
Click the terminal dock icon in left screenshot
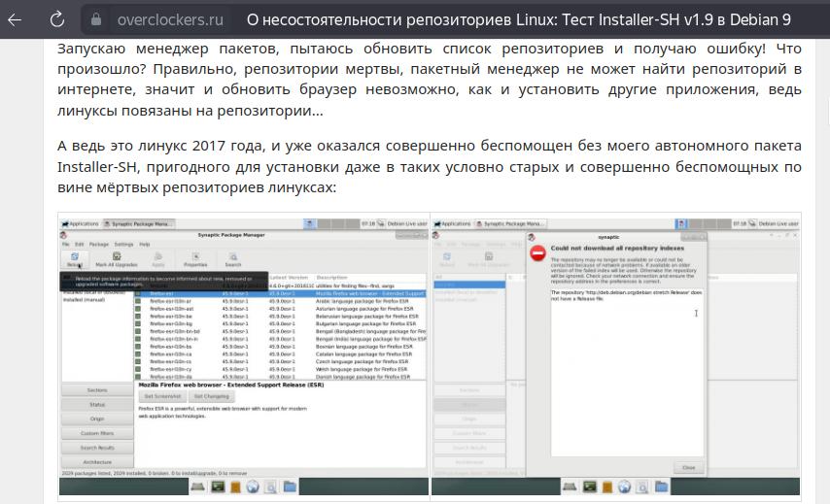(x=218, y=487)
